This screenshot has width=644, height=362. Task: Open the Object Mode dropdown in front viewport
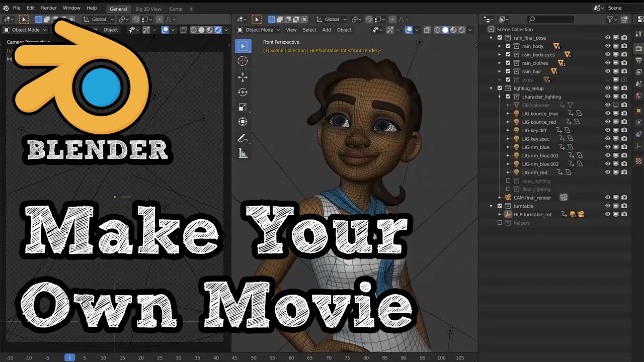(258, 30)
